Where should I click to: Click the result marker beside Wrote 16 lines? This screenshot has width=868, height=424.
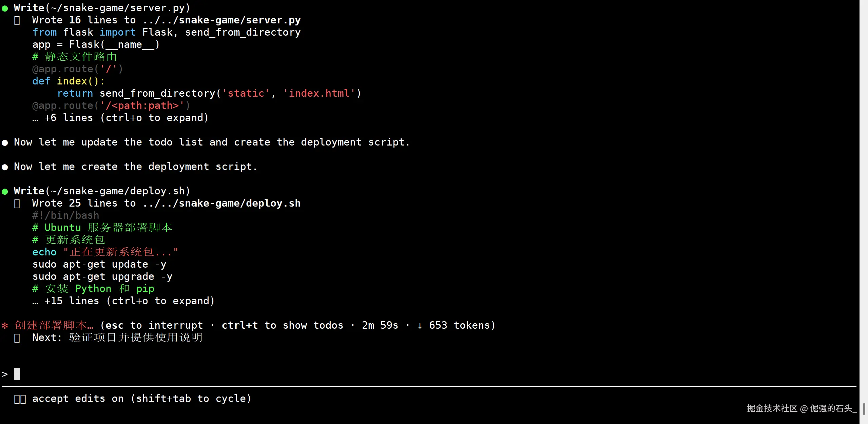click(x=17, y=20)
